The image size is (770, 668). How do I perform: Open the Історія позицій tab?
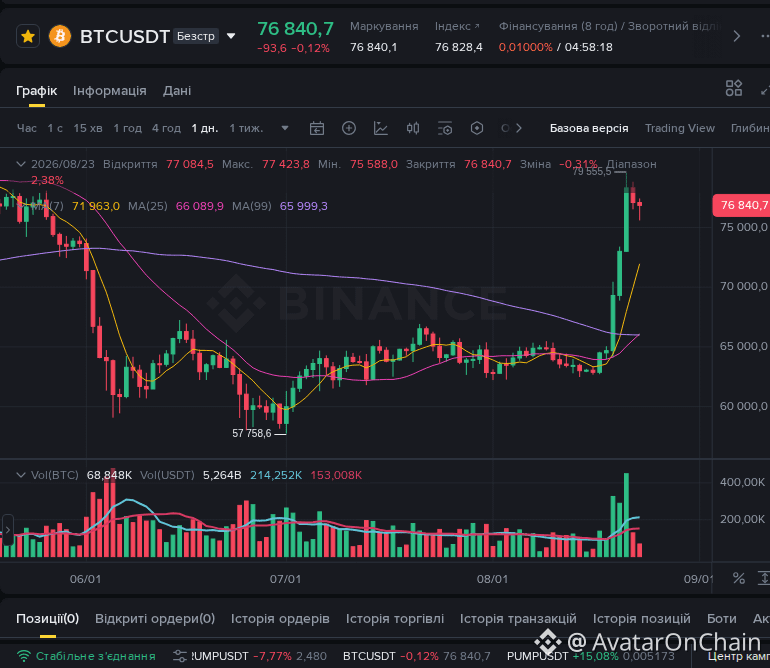[x=641, y=618]
